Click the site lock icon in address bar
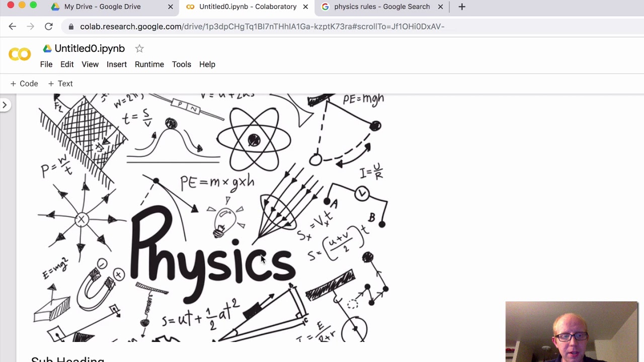 point(71,27)
